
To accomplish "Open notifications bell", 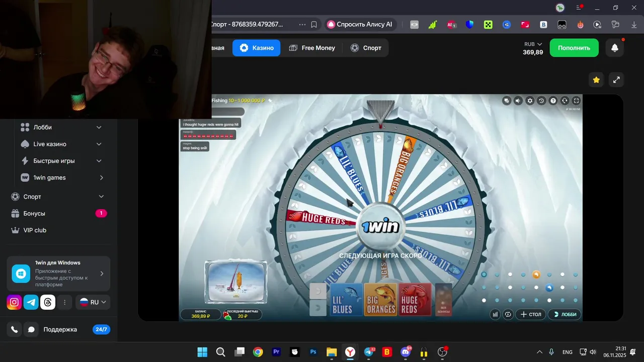I will (x=615, y=48).
